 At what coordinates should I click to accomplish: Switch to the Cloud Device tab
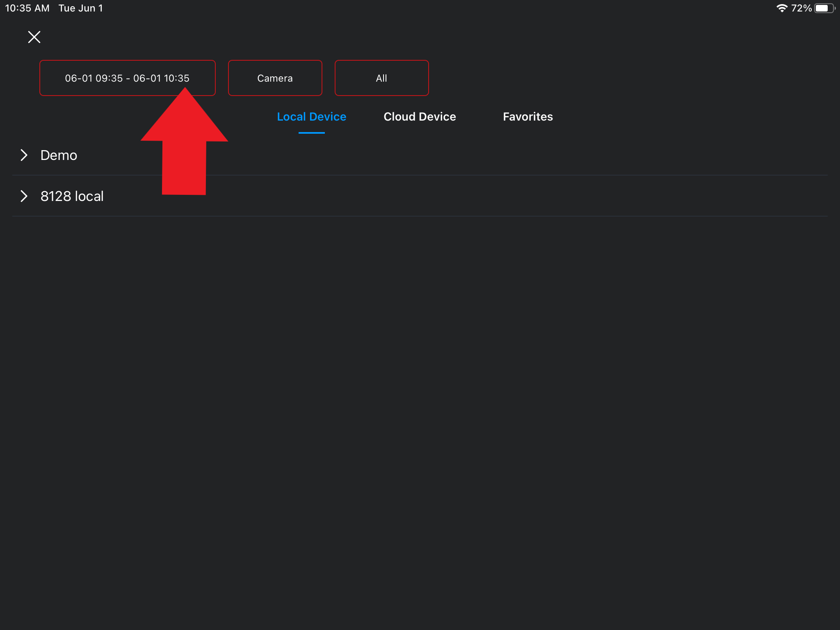click(420, 116)
